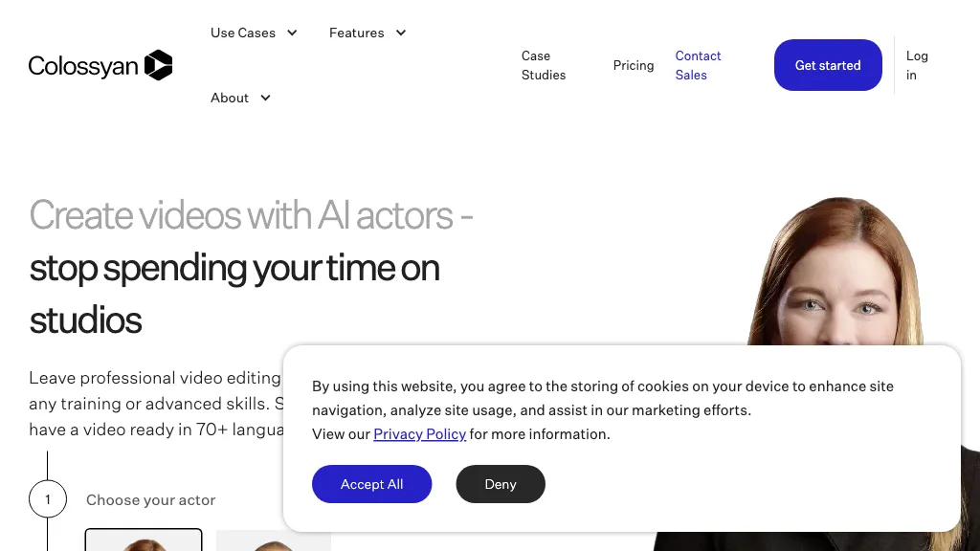980x551 pixels.
Task: Click the Colossyan brand name text
Action: (84, 65)
